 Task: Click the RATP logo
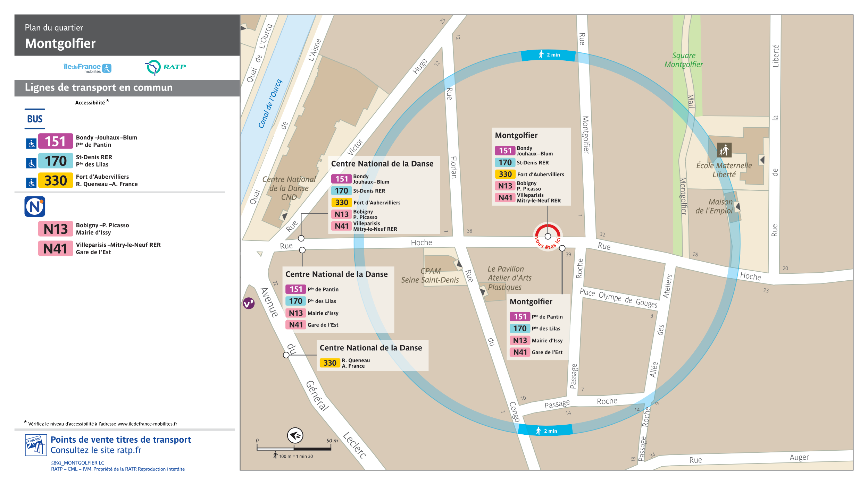tap(165, 67)
